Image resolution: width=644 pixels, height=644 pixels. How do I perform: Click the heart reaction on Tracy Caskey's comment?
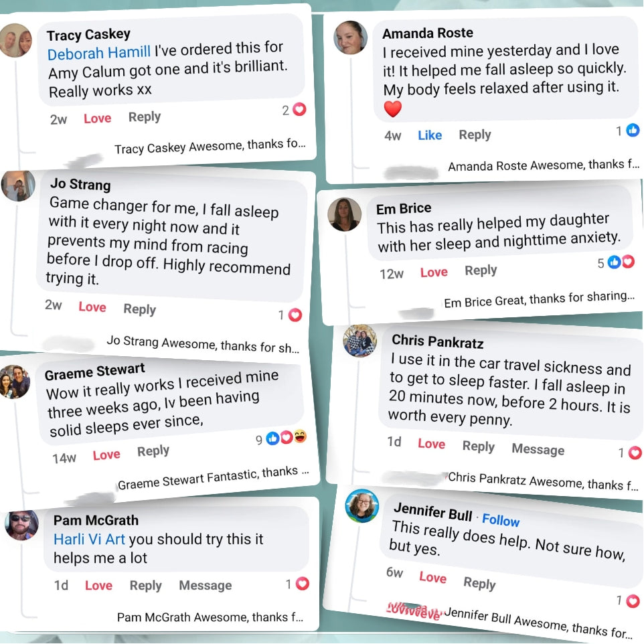pos(299,109)
